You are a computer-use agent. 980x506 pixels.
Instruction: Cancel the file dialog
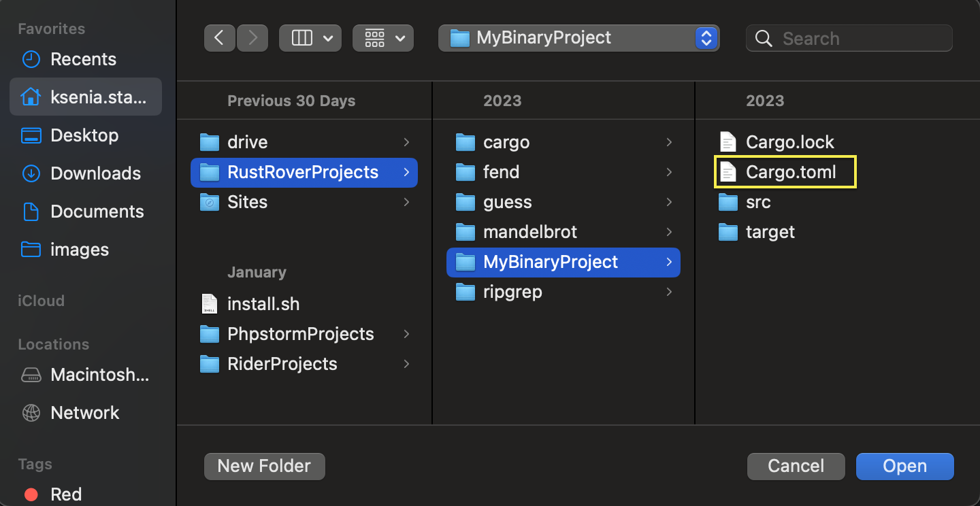point(796,466)
